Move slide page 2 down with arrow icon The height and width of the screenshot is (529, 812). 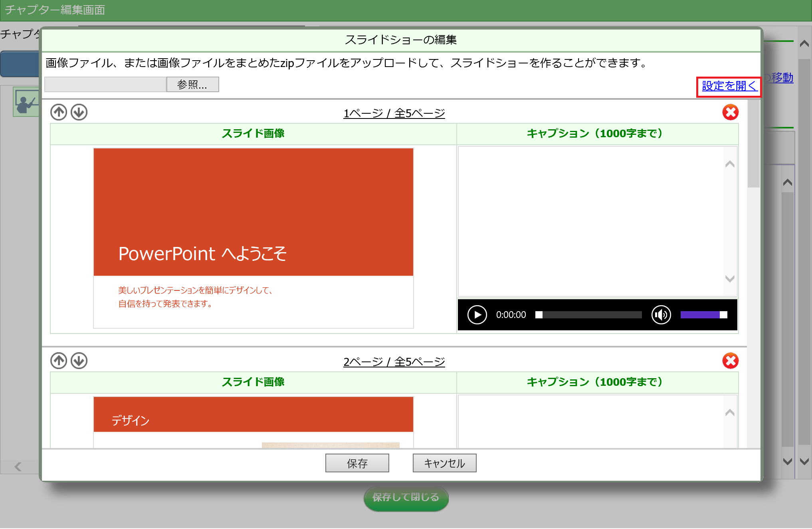coord(79,361)
